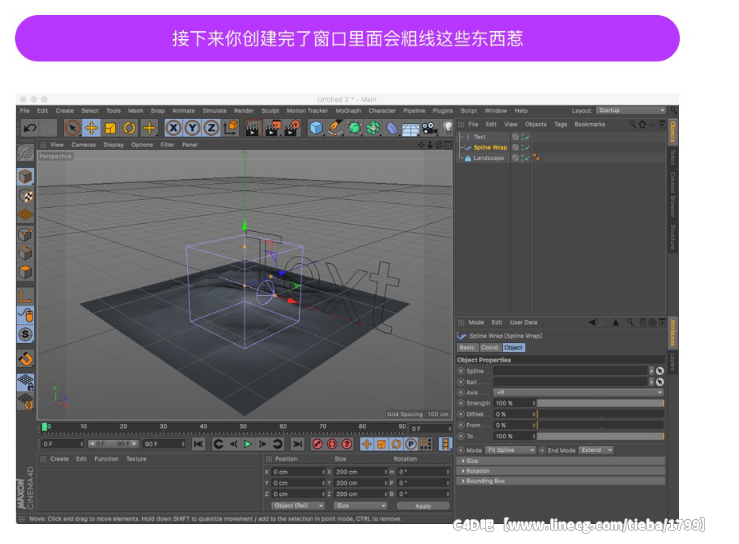Click the Apply button
Image resolution: width=739 pixels, height=544 pixels.
[x=423, y=506]
